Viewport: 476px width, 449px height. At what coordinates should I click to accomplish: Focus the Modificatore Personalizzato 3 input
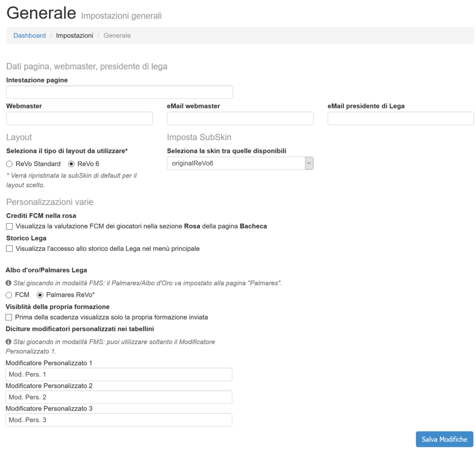(x=119, y=420)
